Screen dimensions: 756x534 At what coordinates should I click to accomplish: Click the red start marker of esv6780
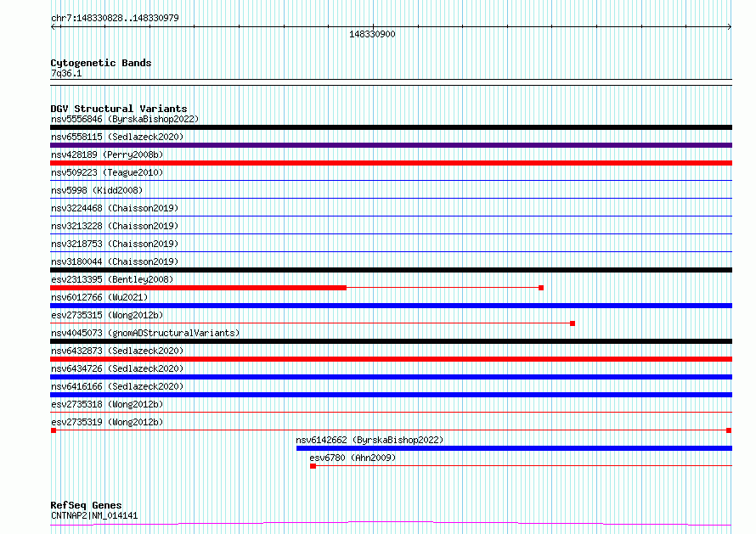pos(313,466)
